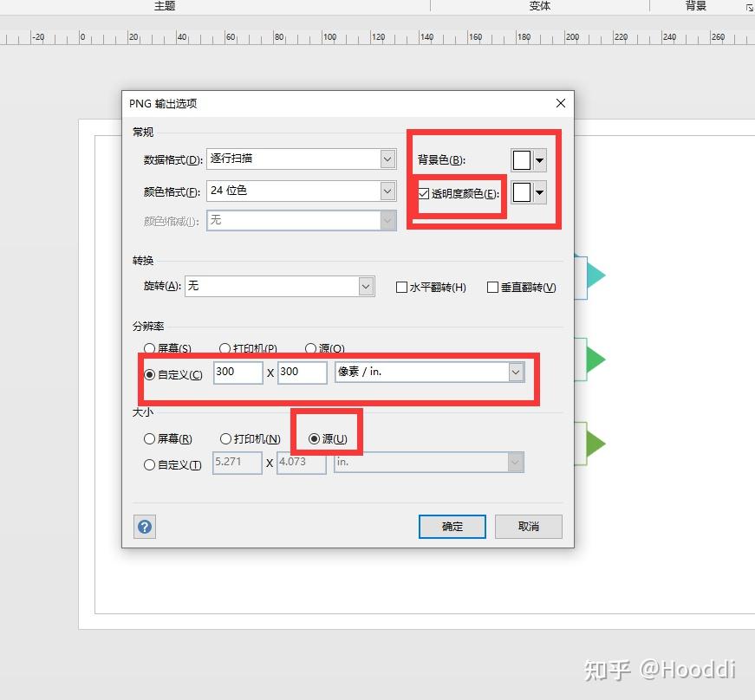Screen dimensions: 755x700
Task: Open the 数据格式 dropdown showing 逐行扫描
Action: point(302,159)
